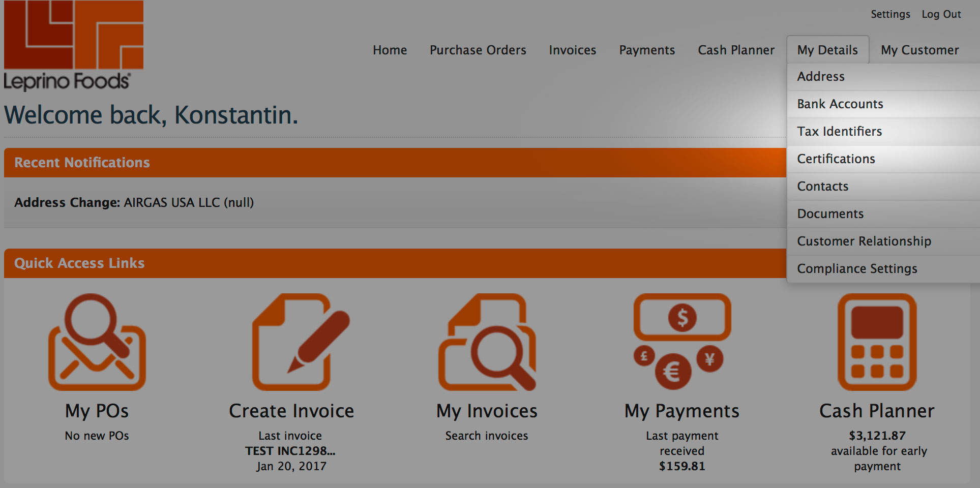The image size is (980, 488).
Task: Click the My POs label link
Action: point(97,411)
